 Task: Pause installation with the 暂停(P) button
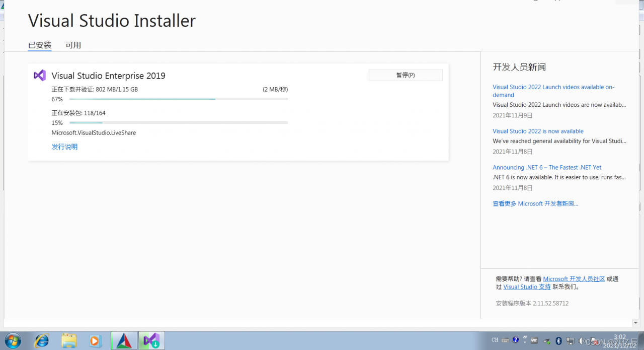(x=406, y=75)
